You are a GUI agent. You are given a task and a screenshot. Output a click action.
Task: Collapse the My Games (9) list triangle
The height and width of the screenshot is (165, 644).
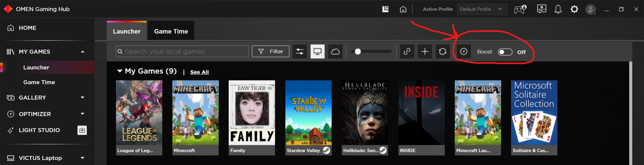119,71
